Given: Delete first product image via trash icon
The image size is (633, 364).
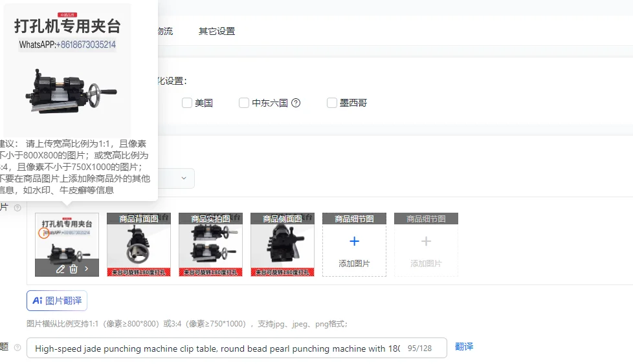Looking at the screenshot, I should [74, 269].
